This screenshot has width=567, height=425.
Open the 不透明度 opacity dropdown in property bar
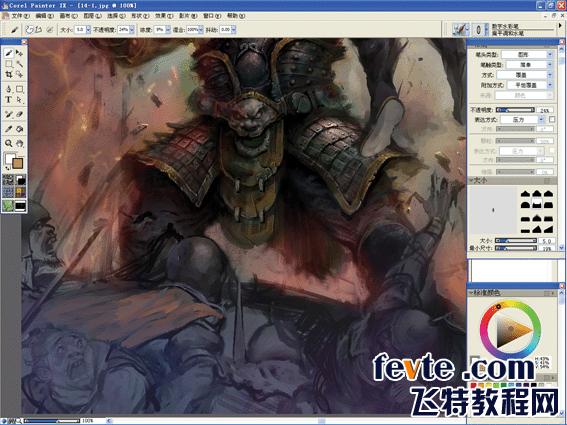click(132, 30)
